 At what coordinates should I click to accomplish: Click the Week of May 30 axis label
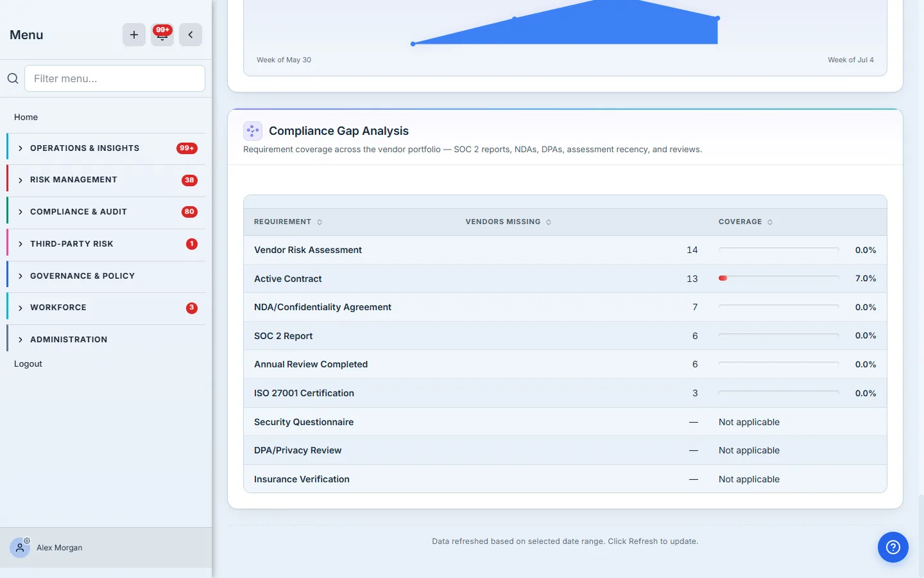284,60
